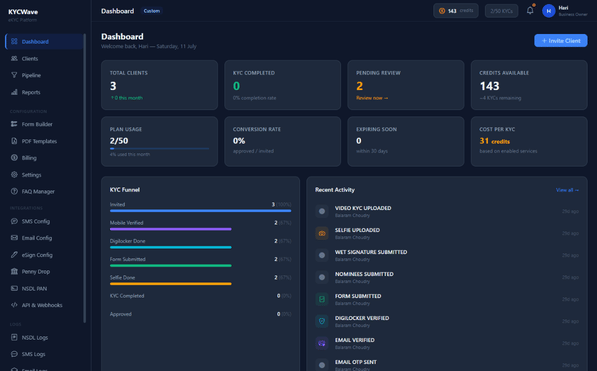
Task: Click "Recent Activity" panel title
Action: [335, 190]
